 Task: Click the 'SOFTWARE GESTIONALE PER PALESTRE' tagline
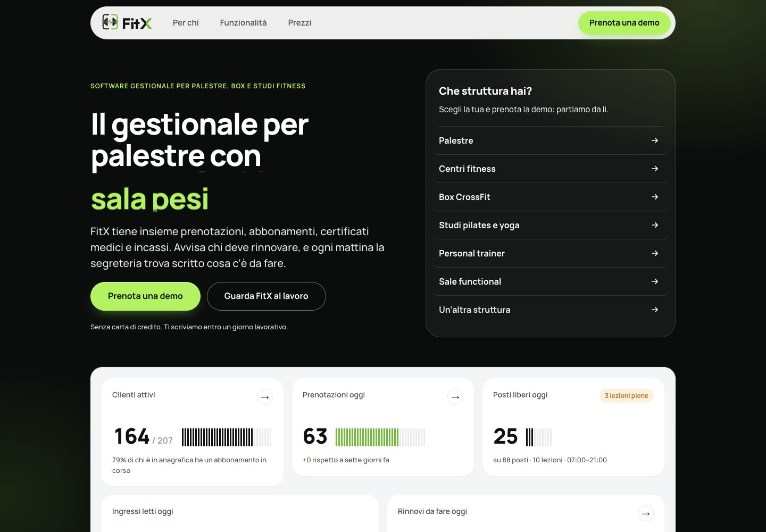[198, 86]
